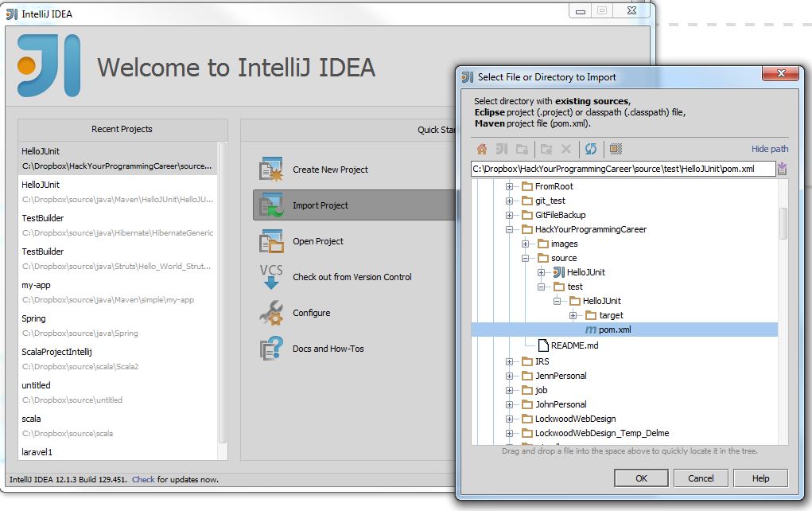Click the Help button in dialog
Screen dimensions: 812x511
pos(761,478)
